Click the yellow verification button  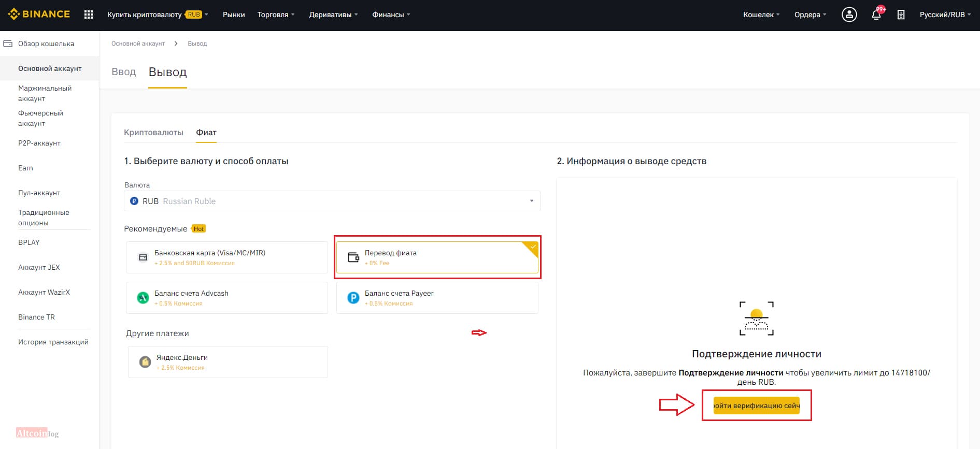tap(757, 405)
